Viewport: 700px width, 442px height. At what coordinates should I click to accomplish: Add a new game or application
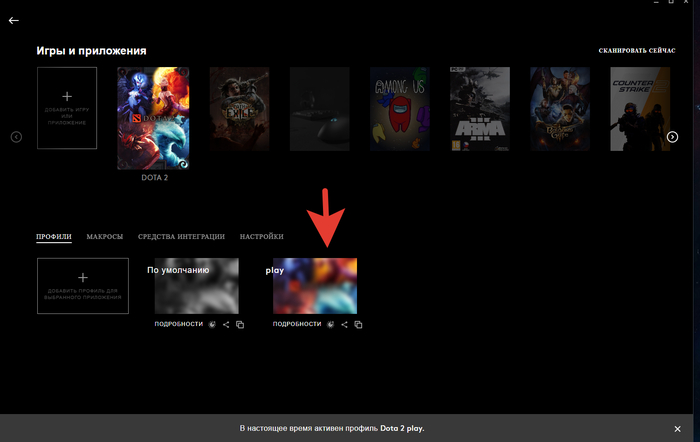[67, 108]
